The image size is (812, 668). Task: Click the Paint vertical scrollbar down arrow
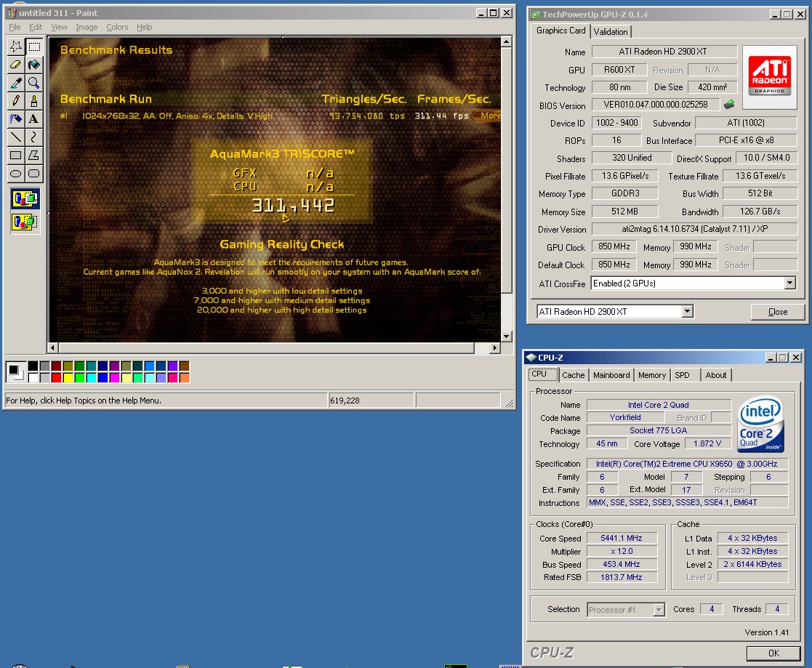click(x=507, y=337)
